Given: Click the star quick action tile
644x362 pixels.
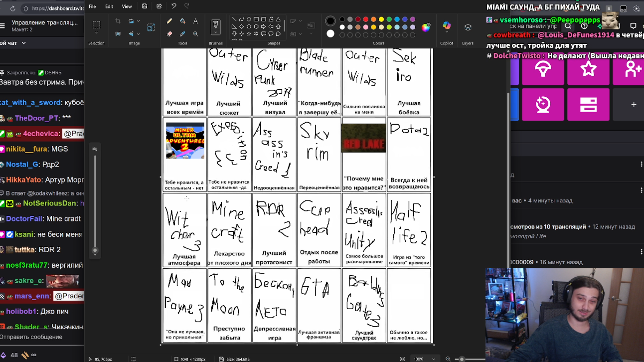Looking at the screenshot, I should (589, 68).
